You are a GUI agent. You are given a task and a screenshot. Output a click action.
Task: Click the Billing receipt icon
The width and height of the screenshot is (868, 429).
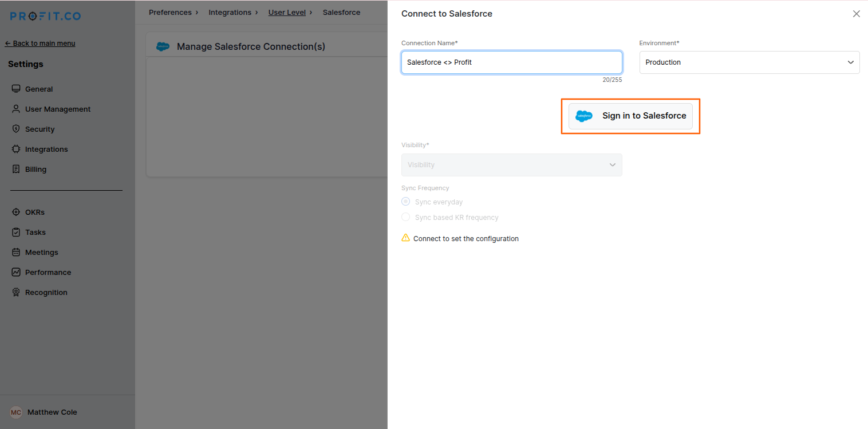(16, 169)
